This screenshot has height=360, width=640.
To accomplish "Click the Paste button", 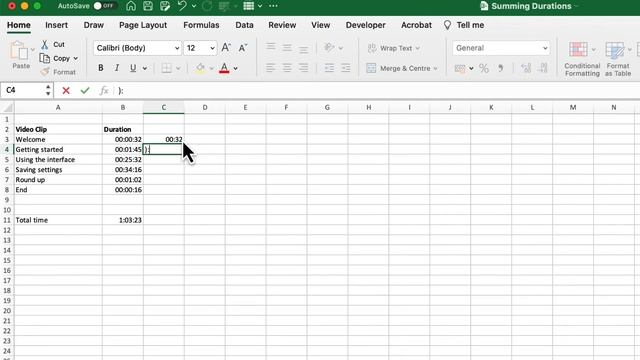I will pos(20,55).
